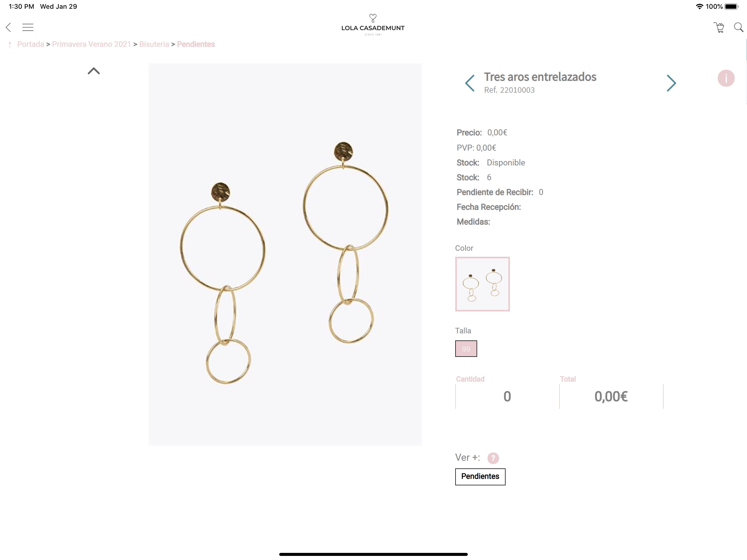The height and width of the screenshot is (560, 747).
Task: Select the earrings color swatch
Action: (482, 284)
